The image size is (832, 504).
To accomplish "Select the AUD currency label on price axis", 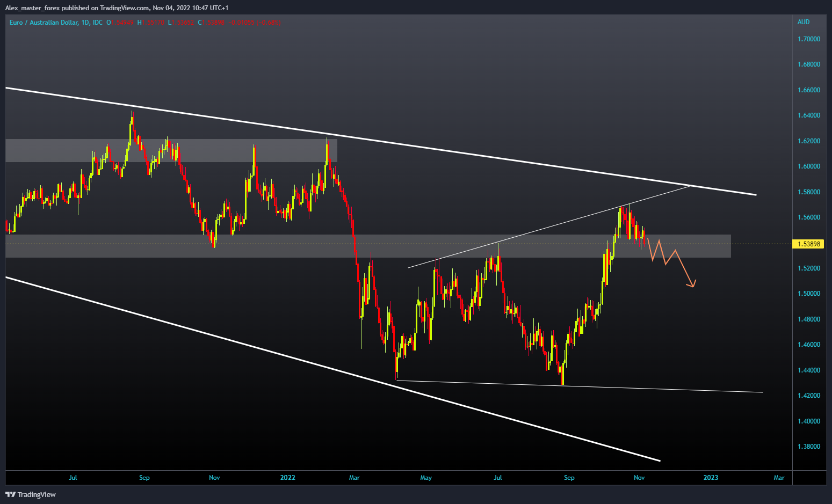I will (x=804, y=22).
